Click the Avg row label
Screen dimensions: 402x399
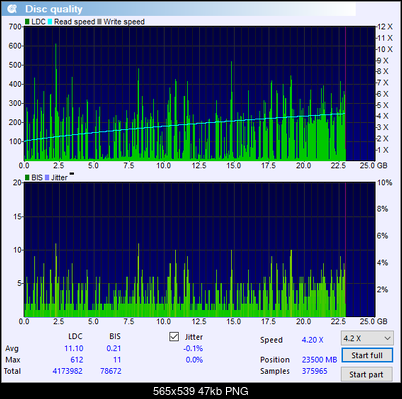coord(12,348)
